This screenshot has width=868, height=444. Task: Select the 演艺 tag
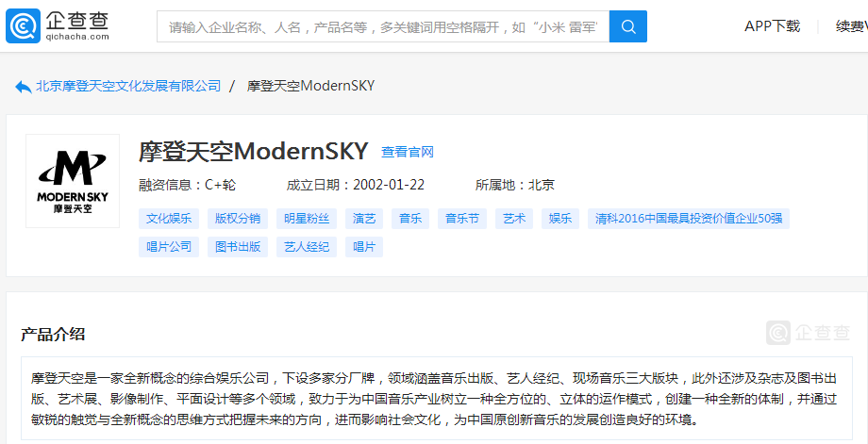364,219
